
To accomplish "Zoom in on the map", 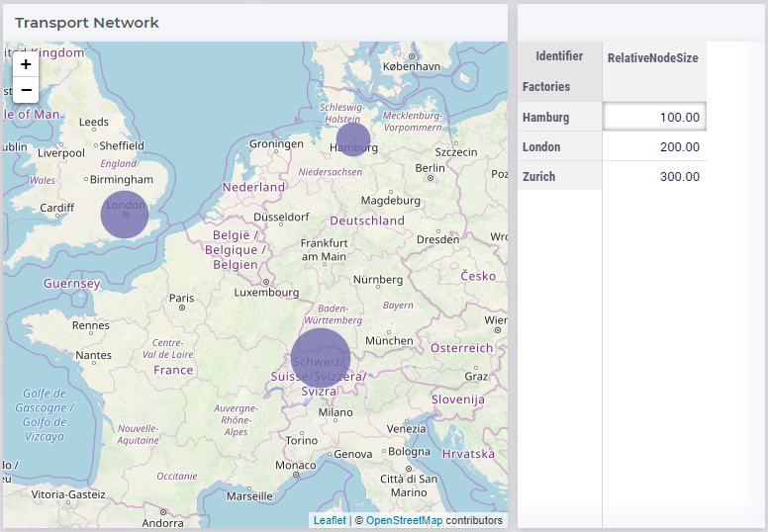I will (26, 64).
